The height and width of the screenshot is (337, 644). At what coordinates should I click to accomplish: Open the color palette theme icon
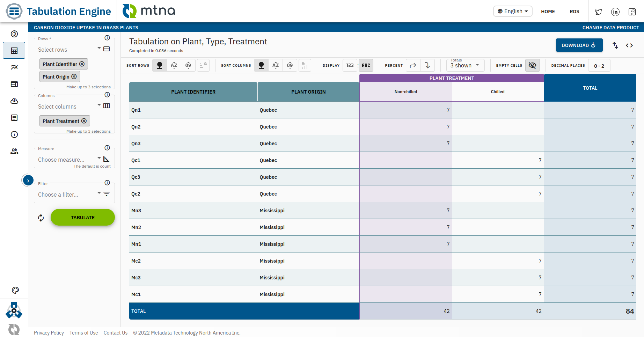[x=15, y=290]
